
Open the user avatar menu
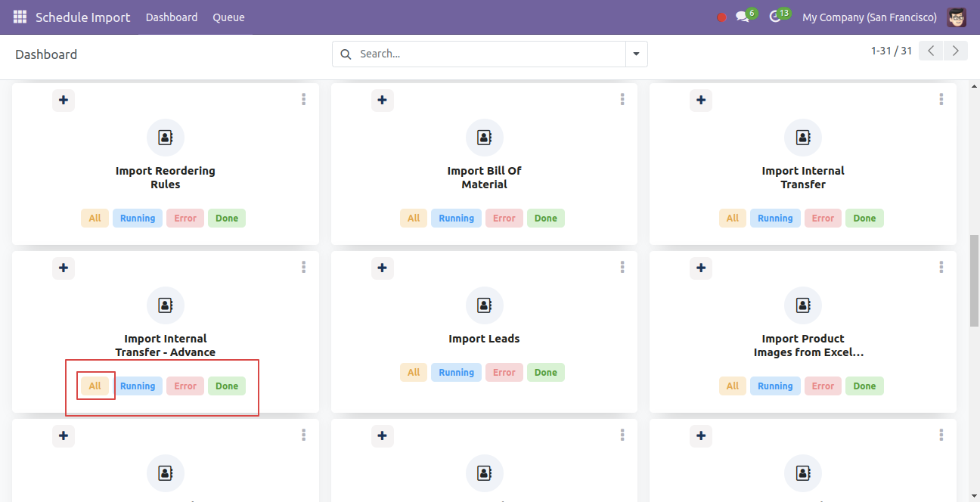pyautogui.click(x=957, y=17)
